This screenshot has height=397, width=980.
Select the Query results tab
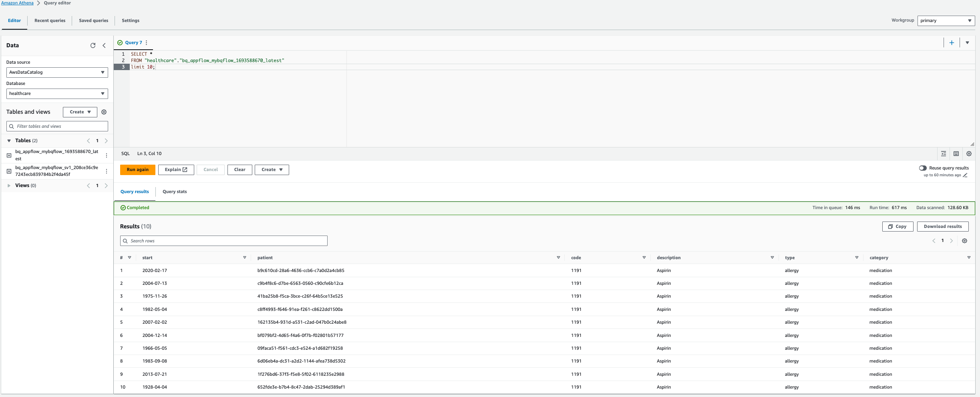pyautogui.click(x=135, y=192)
